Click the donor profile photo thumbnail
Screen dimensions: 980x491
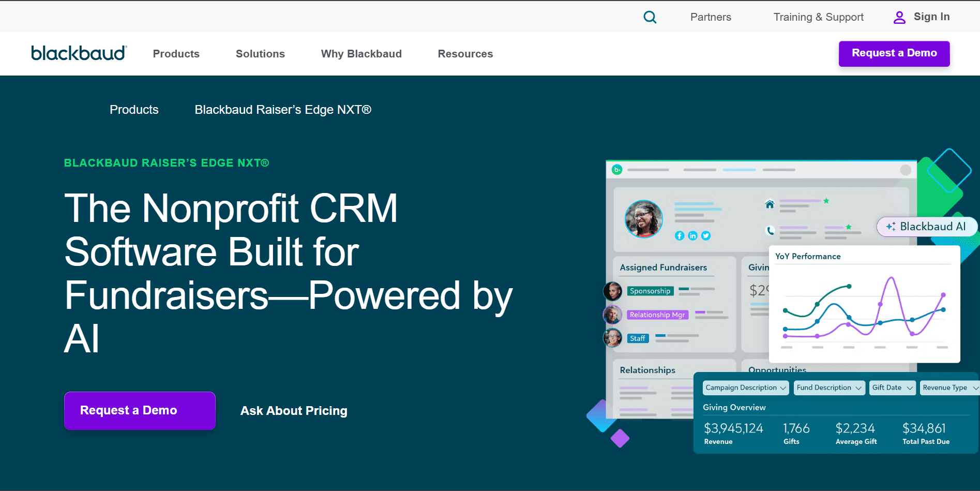point(643,219)
